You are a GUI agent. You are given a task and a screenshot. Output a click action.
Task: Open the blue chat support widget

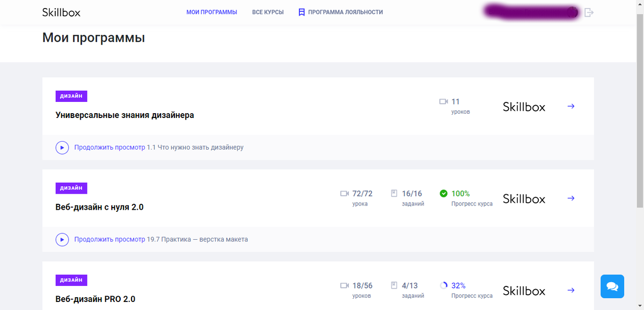612,286
